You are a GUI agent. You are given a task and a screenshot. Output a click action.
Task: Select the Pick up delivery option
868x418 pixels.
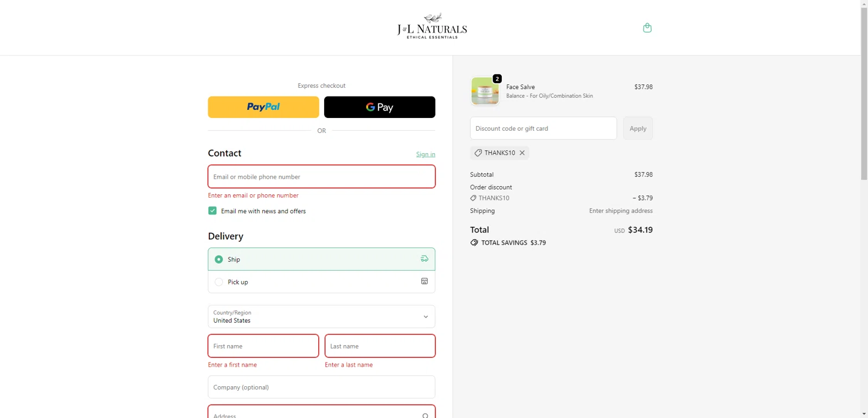(x=321, y=282)
